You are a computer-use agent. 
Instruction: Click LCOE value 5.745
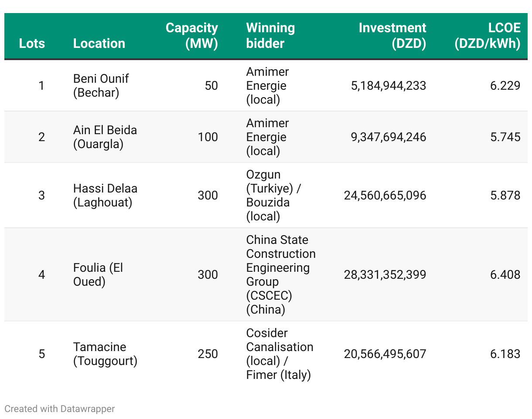point(505,137)
